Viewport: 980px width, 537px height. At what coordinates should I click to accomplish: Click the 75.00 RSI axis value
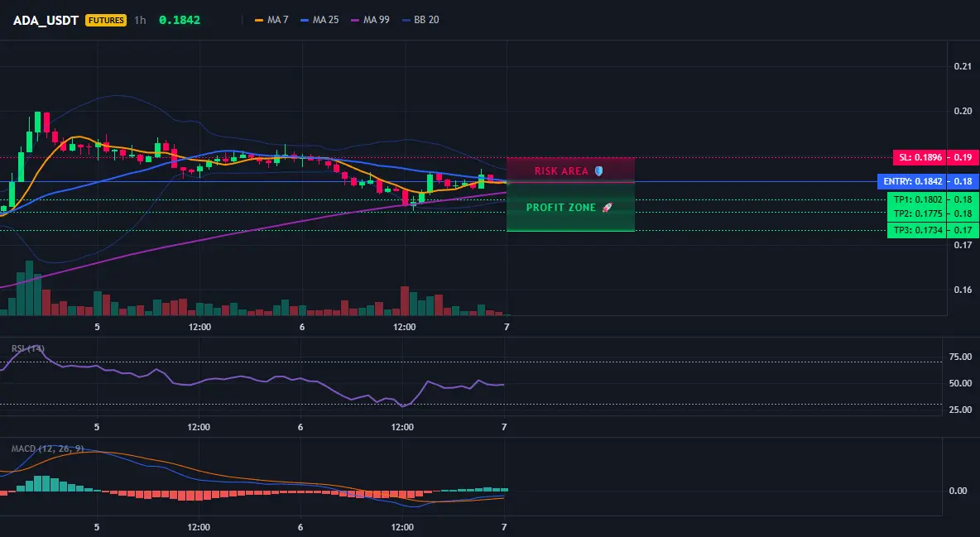(x=960, y=357)
